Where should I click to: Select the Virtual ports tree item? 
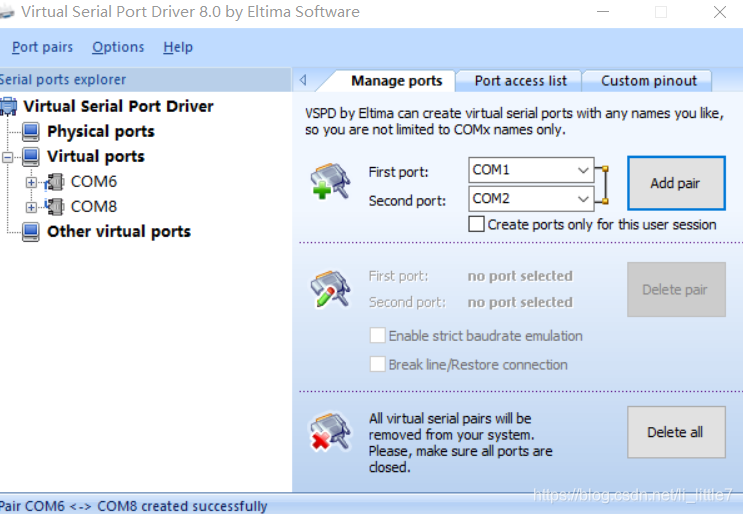tap(96, 156)
